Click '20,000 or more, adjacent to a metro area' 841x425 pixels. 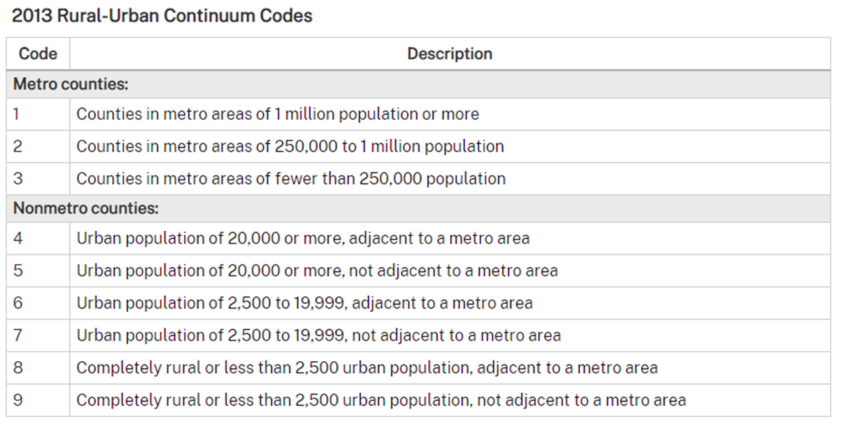point(303,238)
